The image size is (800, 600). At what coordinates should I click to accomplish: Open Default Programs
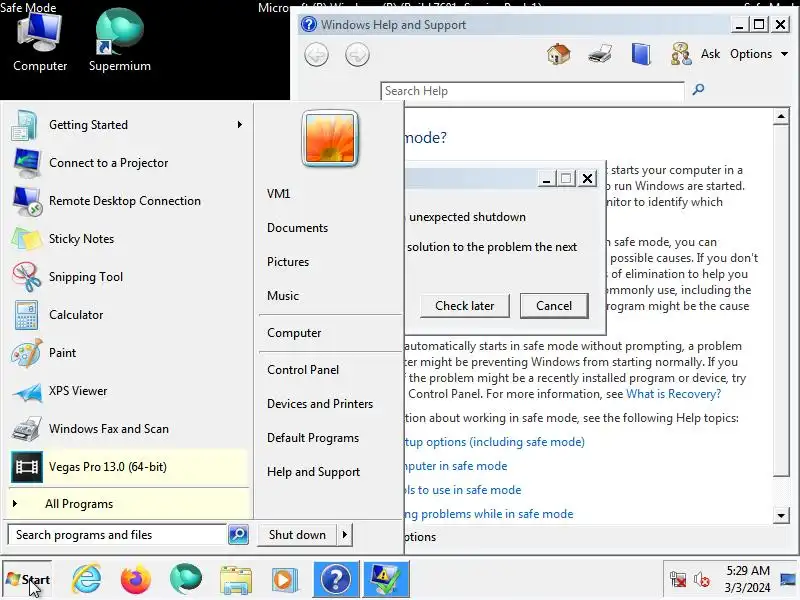(313, 438)
